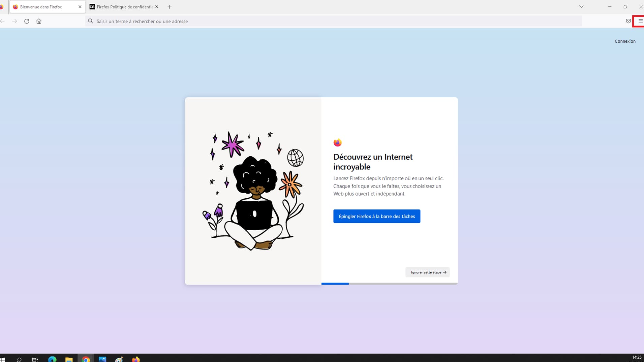
Task: Click the Firefox icon in the taskbar
Action: 136,359
